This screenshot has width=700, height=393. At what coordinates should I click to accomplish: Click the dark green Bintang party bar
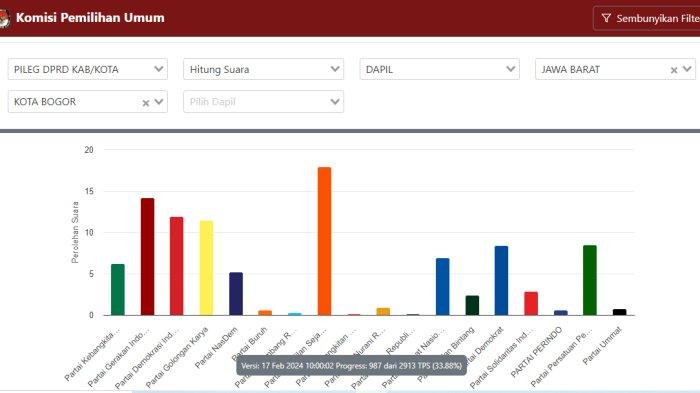point(472,305)
